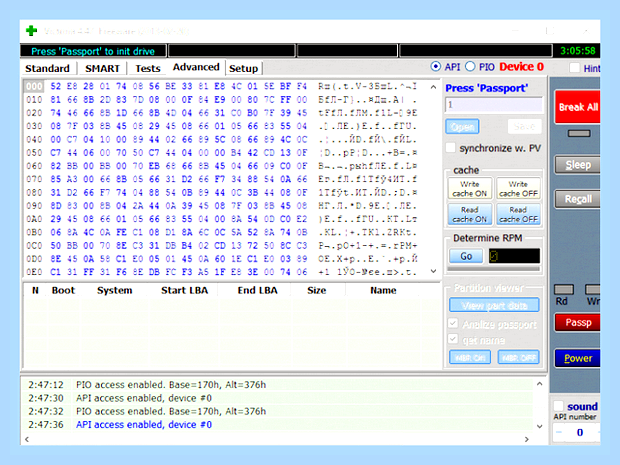This screenshot has height=465, width=620.
Task: Click hex view scroll down arrow
Action: pos(433,271)
